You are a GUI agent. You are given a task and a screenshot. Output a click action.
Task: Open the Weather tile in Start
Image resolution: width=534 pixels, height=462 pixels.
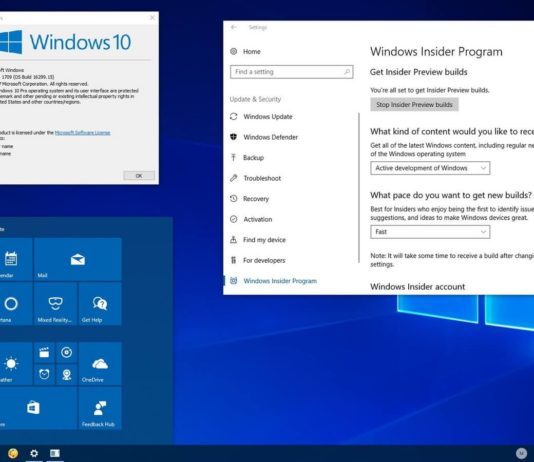pyautogui.click(x=16, y=364)
